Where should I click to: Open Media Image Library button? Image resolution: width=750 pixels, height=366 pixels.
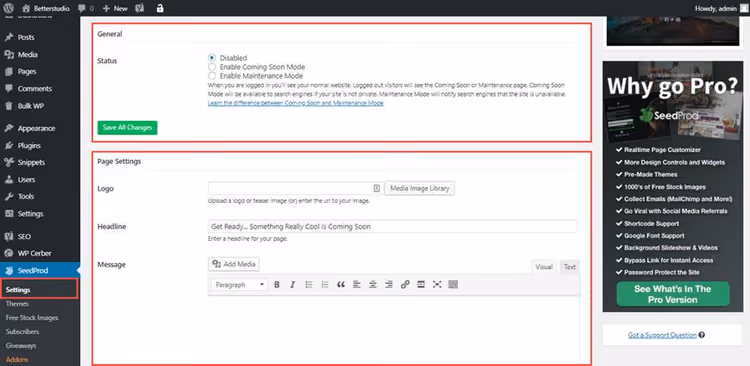pos(419,189)
